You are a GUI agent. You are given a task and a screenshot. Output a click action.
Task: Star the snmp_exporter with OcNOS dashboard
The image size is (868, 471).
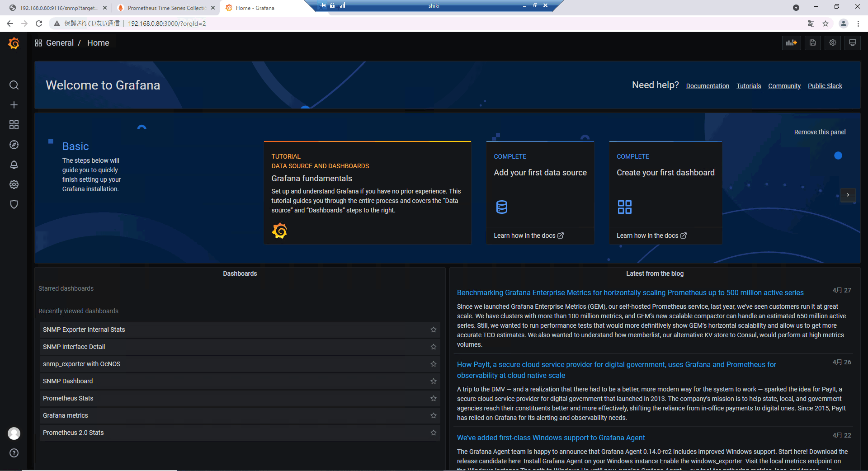point(434,364)
